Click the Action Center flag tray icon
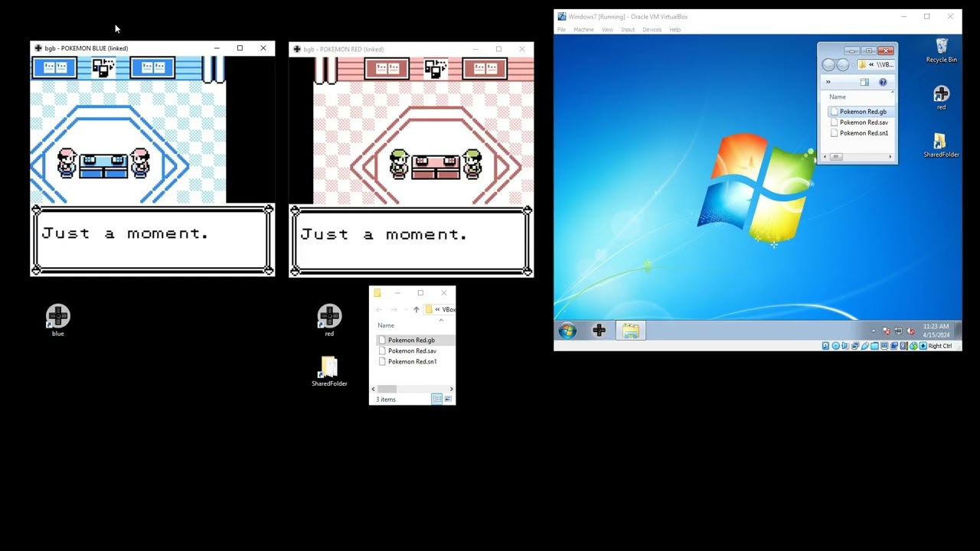This screenshot has width=980, height=551. 887,331
